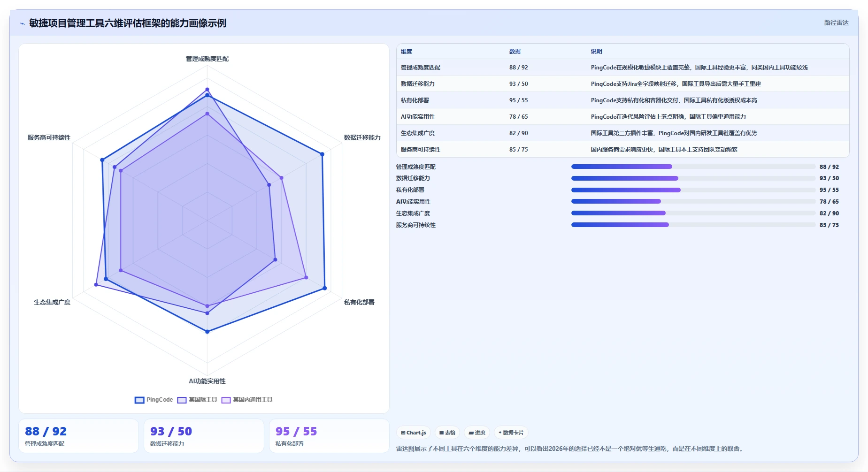Click 生态集成广度 table row name

point(417,133)
